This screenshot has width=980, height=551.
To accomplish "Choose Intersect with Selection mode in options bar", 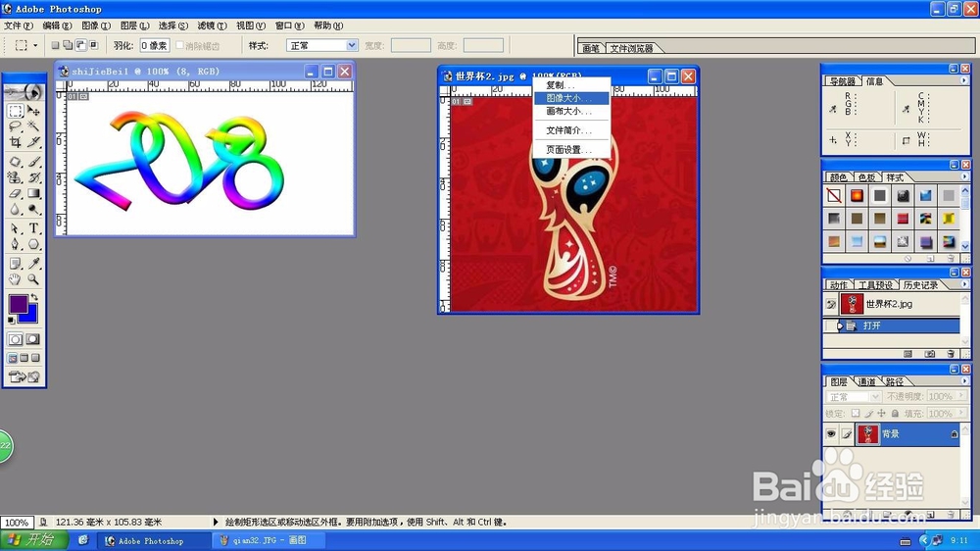I will point(94,45).
